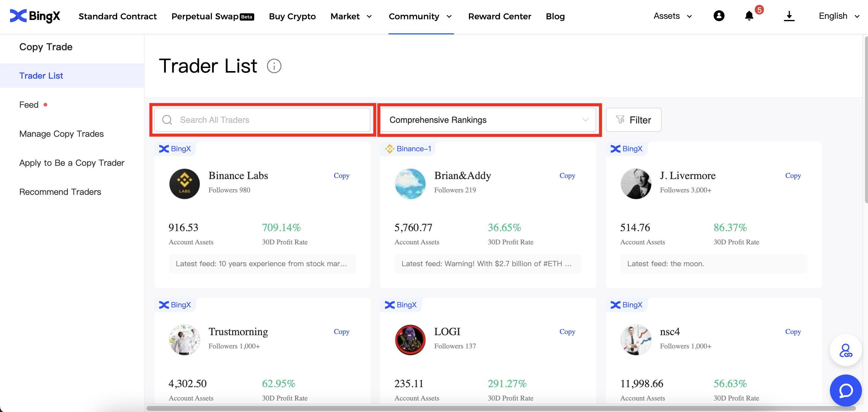Click Copy for Brian&Addy trader

click(x=567, y=175)
